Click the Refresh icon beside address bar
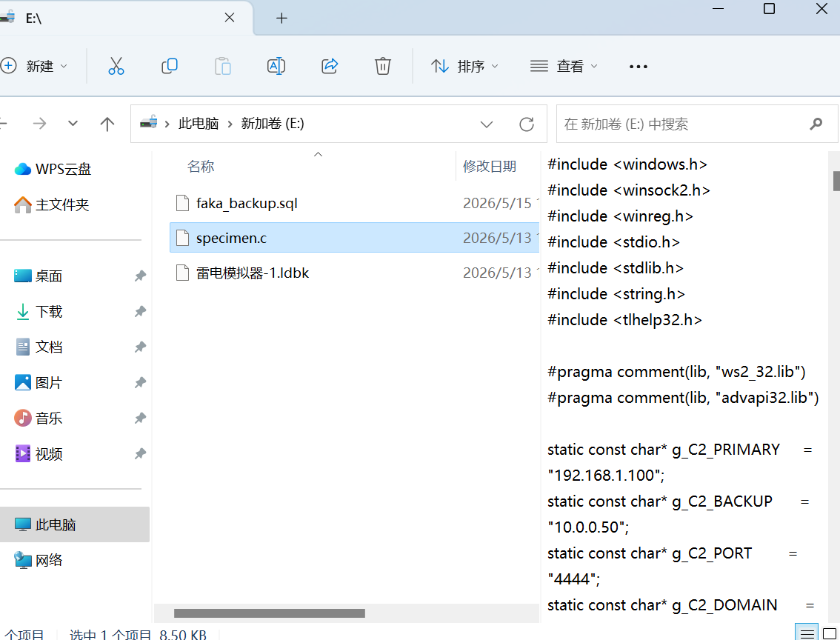 click(527, 124)
